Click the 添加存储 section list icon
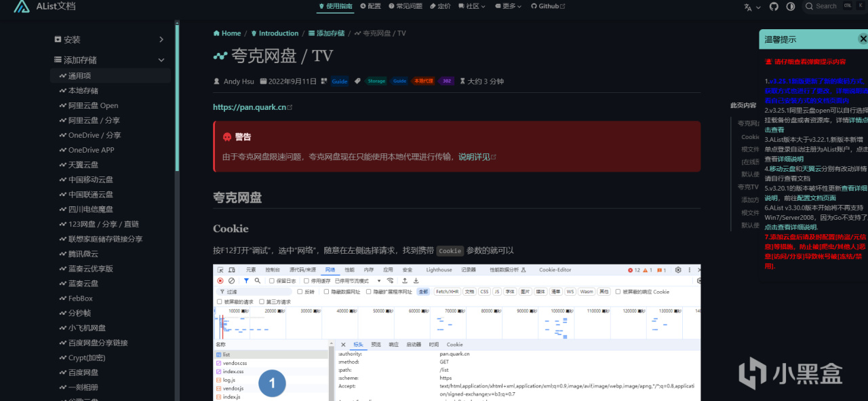This screenshot has height=401, width=868. [x=58, y=60]
